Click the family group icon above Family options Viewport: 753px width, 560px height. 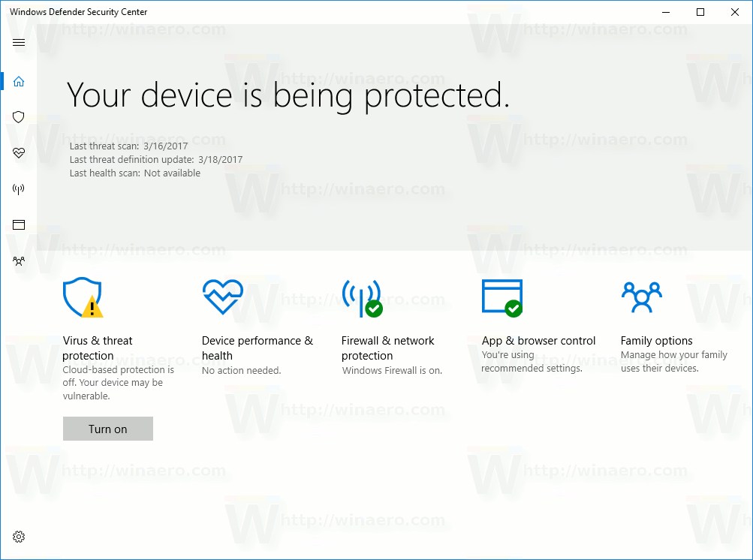641,297
